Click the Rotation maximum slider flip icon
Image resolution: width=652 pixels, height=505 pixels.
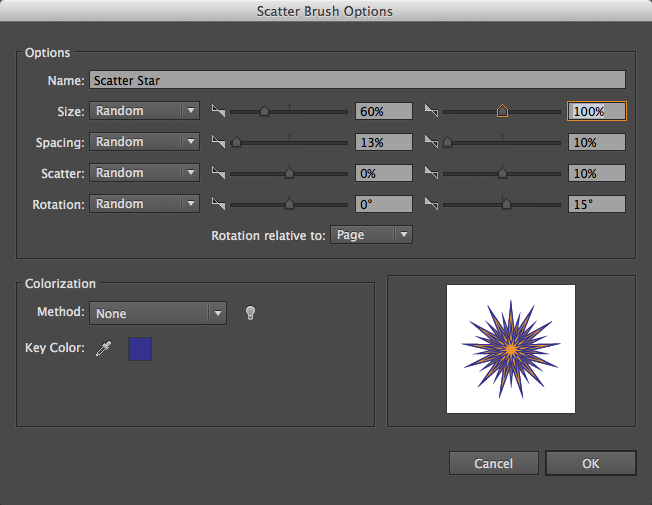click(x=431, y=204)
